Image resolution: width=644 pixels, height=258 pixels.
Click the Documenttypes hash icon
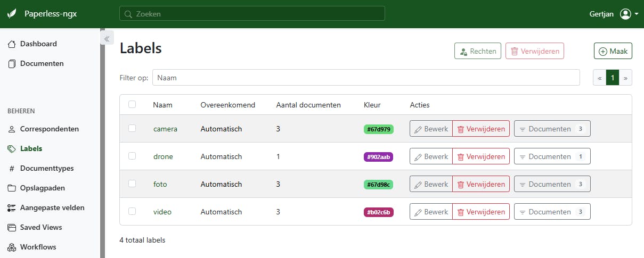pyautogui.click(x=12, y=169)
